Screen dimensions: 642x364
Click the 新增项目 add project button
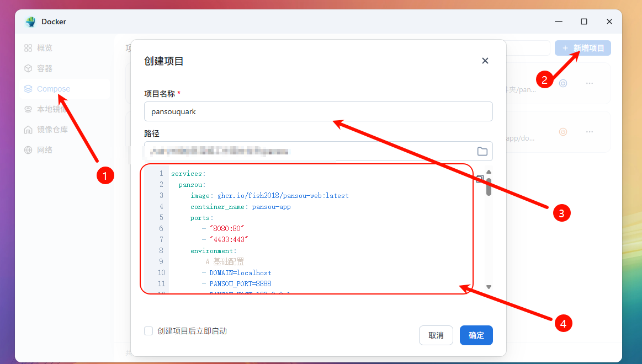(582, 48)
